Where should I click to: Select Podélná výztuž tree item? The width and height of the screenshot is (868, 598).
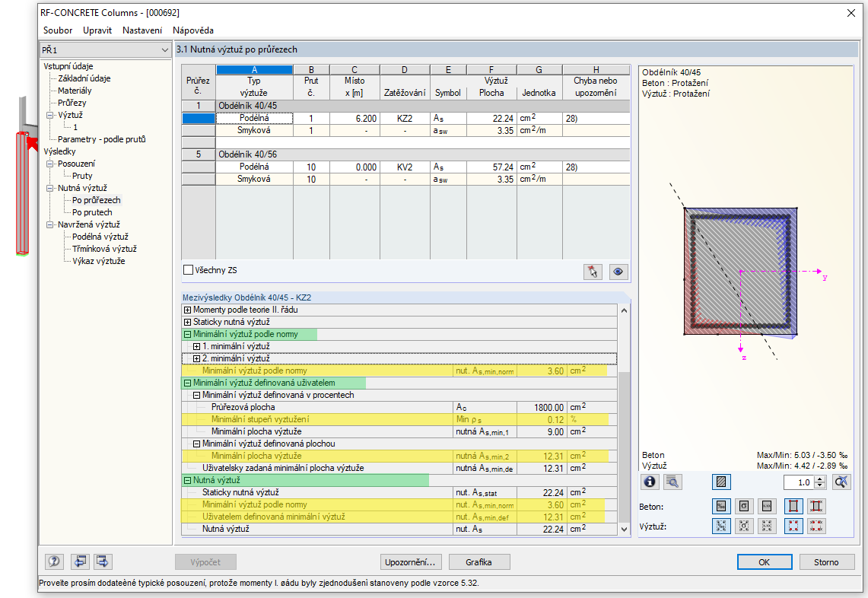click(100, 237)
